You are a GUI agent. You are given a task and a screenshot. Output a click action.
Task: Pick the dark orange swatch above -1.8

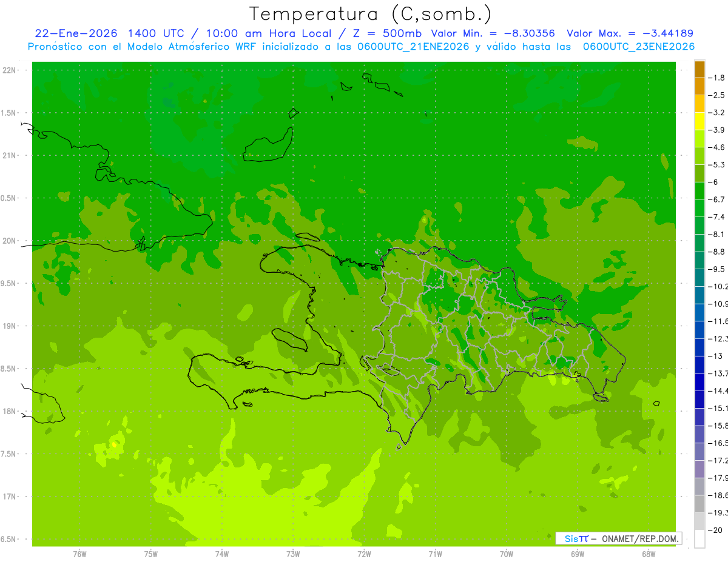click(x=699, y=69)
